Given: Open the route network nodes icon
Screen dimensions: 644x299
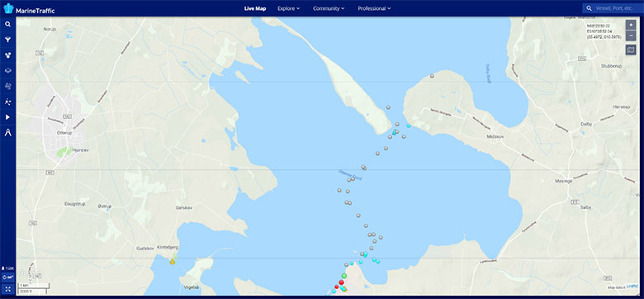Looking at the screenshot, I should point(7,102).
